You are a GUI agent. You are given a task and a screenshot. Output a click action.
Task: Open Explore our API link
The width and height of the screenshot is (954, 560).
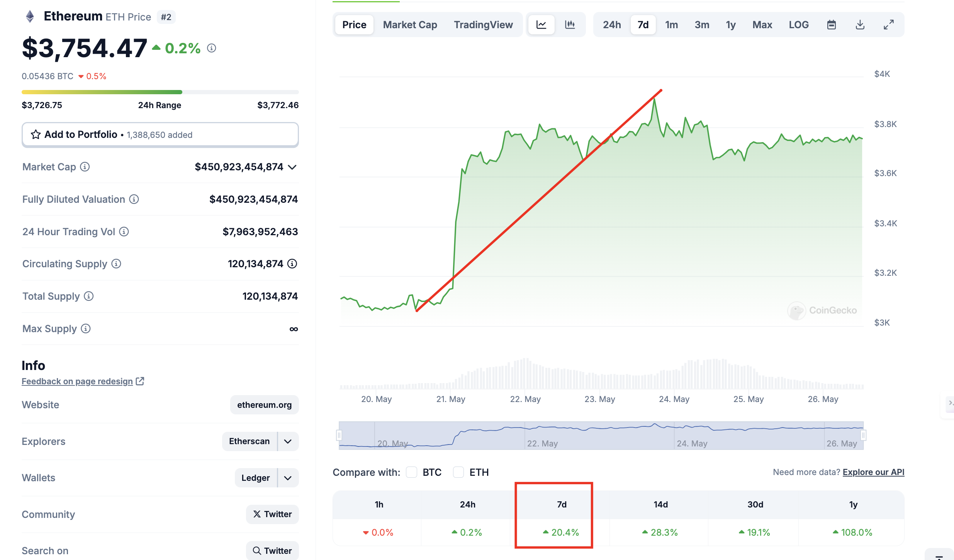point(873,472)
